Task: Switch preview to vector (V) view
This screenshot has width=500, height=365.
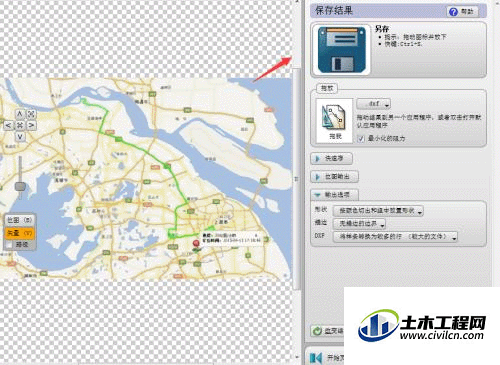Action: click(x=20, y=233)
